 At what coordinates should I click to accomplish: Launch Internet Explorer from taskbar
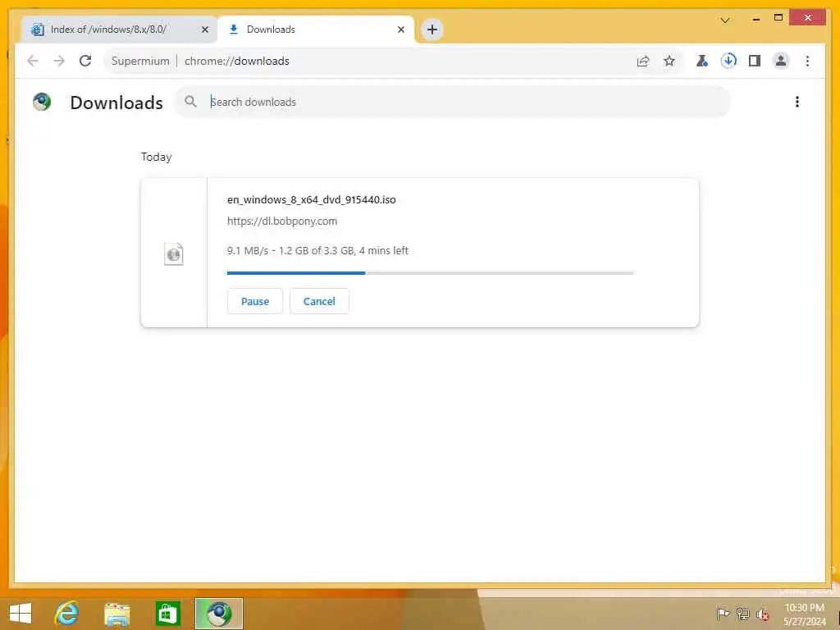tap(66, 614)
